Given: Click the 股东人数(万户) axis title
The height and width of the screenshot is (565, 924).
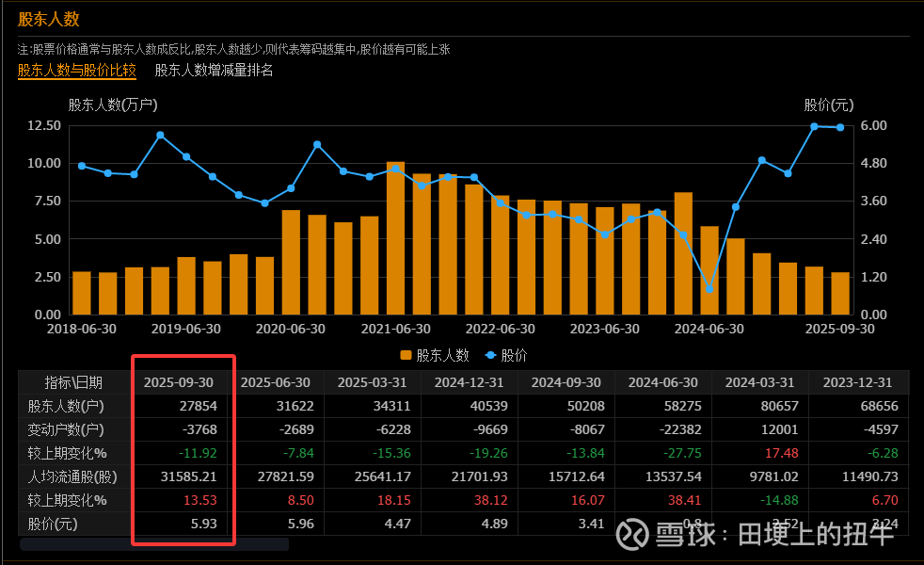Looking at the screenshot, I should (113, 105).
